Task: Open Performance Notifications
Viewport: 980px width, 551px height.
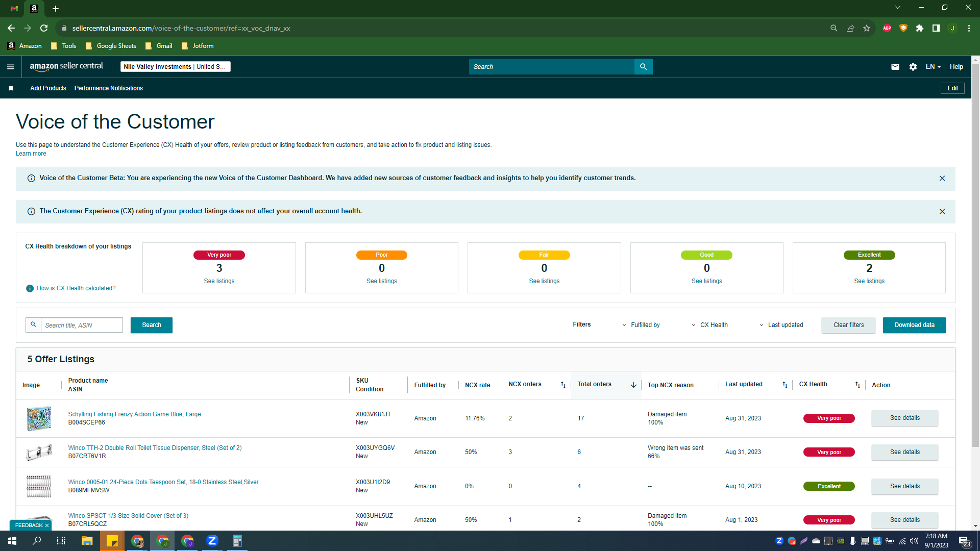Action: click(109, 88)
